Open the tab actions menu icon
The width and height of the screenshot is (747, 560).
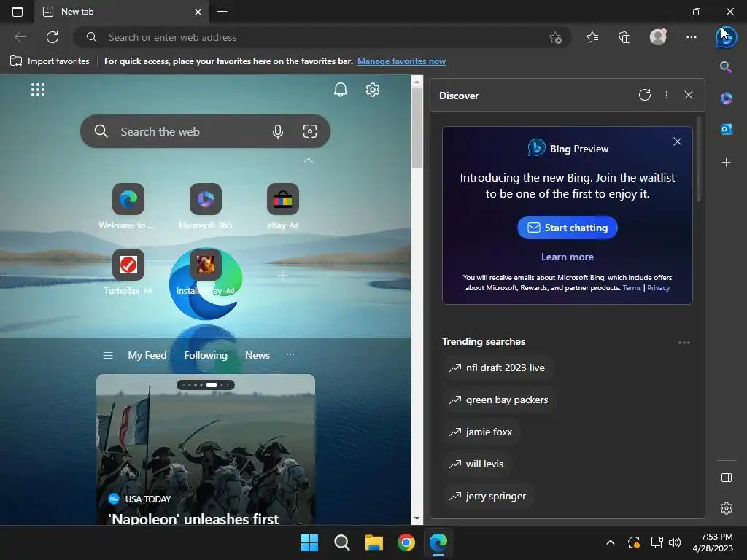(x=18, y=12)
